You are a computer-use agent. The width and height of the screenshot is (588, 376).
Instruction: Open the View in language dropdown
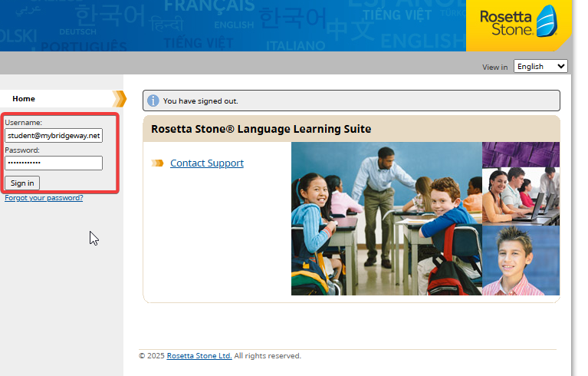[540, 67]
